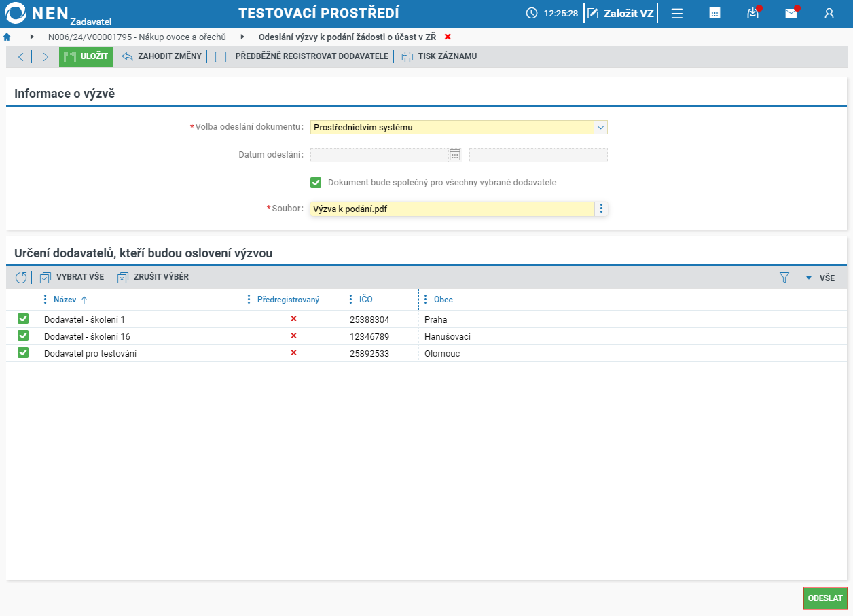Expand Volba odeslání dokumentu dropdown

point(600,127)
